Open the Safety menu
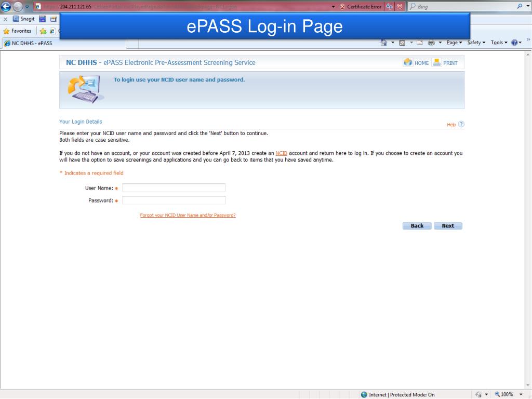Image resolution: width=532 pixels, height=399 pixels. click(476, 43)
